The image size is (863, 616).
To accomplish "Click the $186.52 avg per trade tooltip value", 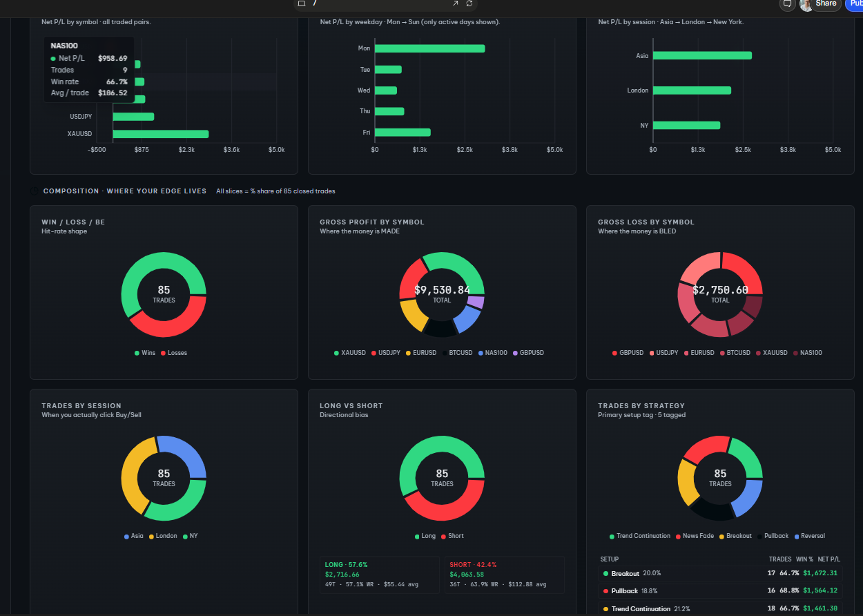I will coord(113,93).
